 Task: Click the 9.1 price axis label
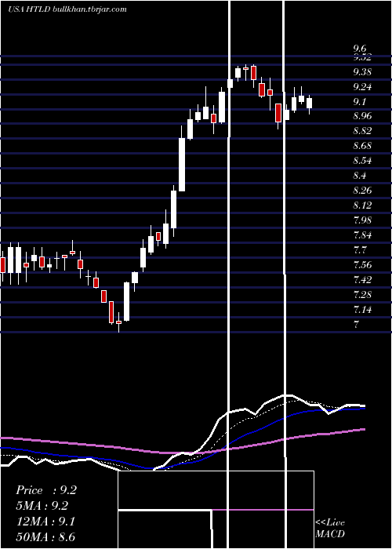[360, 102]
